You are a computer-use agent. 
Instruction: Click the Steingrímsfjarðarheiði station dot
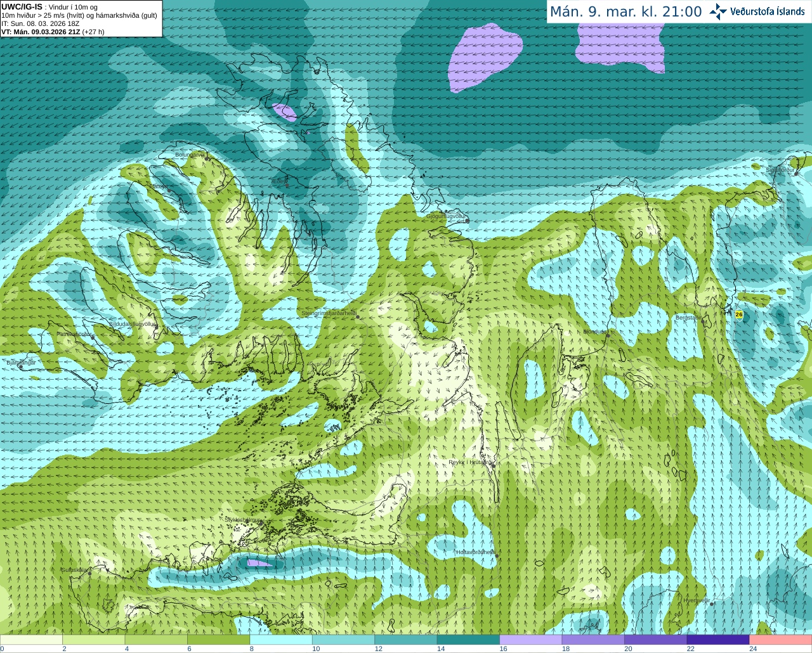[x=358, y=316]
